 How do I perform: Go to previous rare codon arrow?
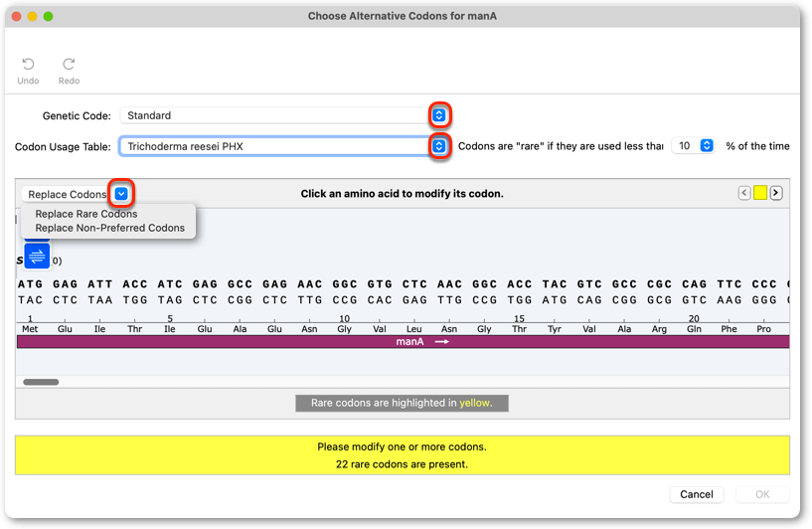point(744,193)
